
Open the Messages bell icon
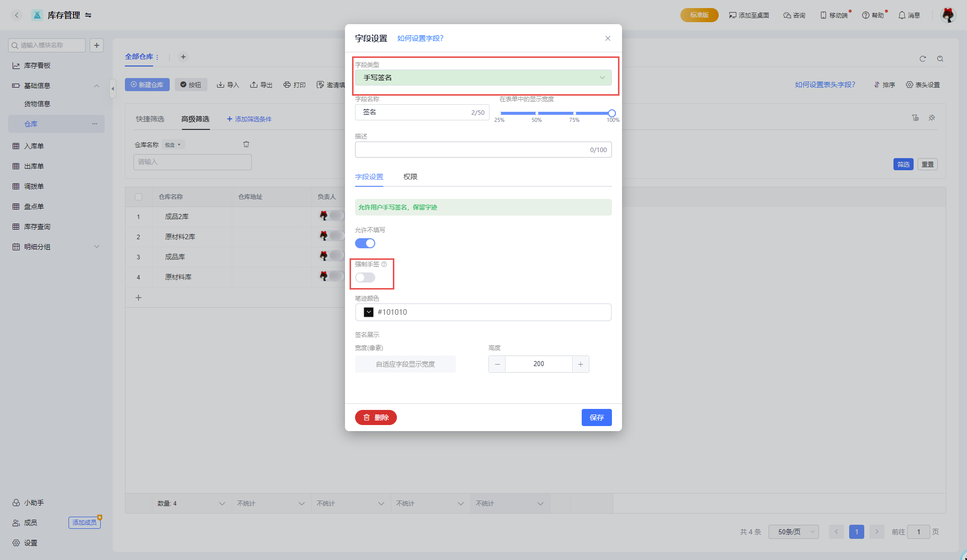[902, 15]
